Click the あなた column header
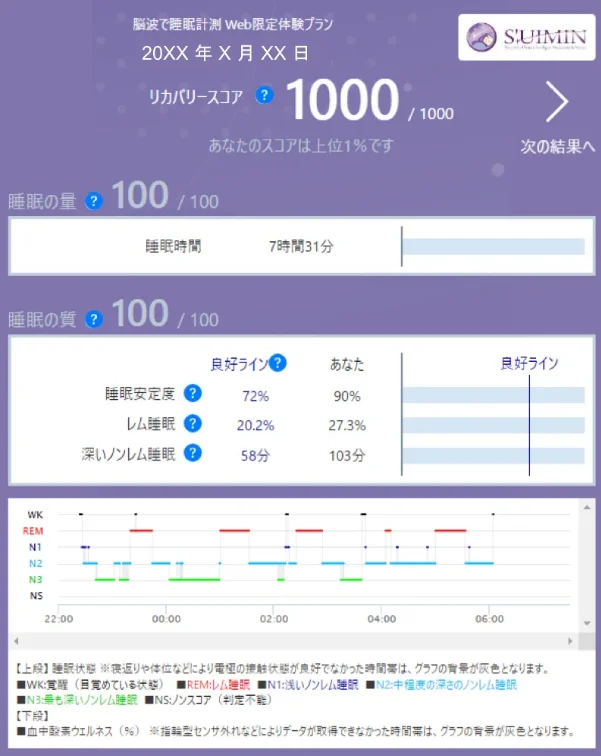The image size is (601, 756). pyautogui.click(x=347, y=364)
